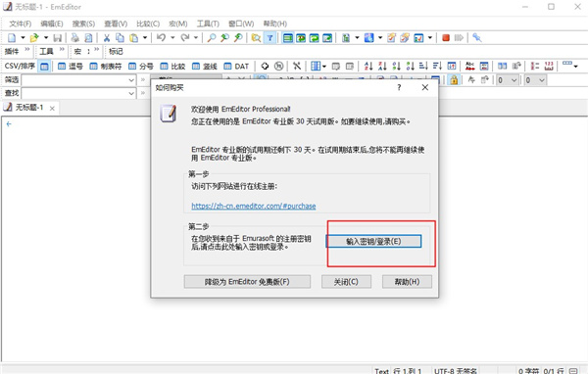Click the Sort A to Z icon
The width and height of the screenshot is (588, 374).
(x=368, y=67)
